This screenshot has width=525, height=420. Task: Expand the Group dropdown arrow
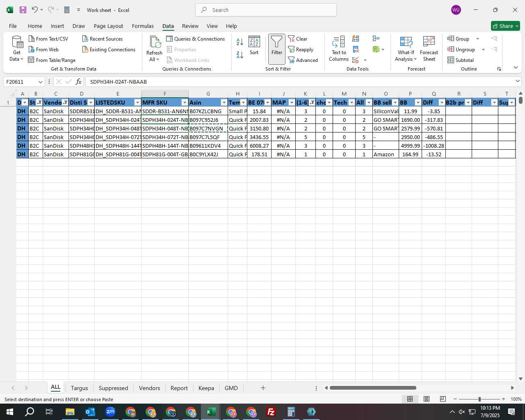tap(477, 39)
